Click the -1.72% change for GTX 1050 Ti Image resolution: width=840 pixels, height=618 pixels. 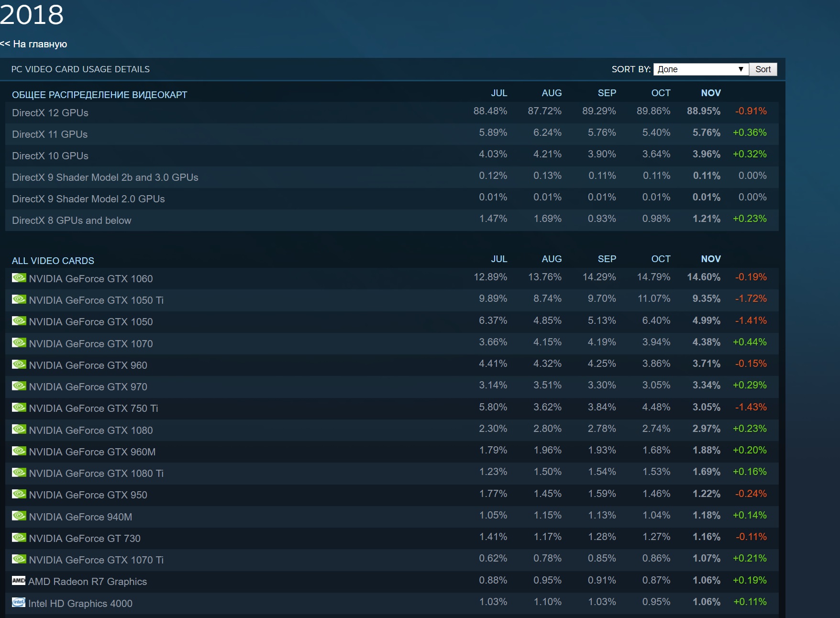[751, 298]
